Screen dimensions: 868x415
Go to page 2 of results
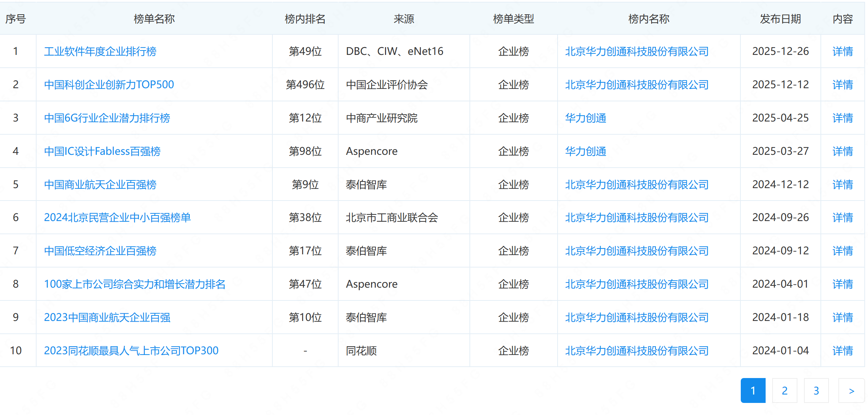point(784,390)
